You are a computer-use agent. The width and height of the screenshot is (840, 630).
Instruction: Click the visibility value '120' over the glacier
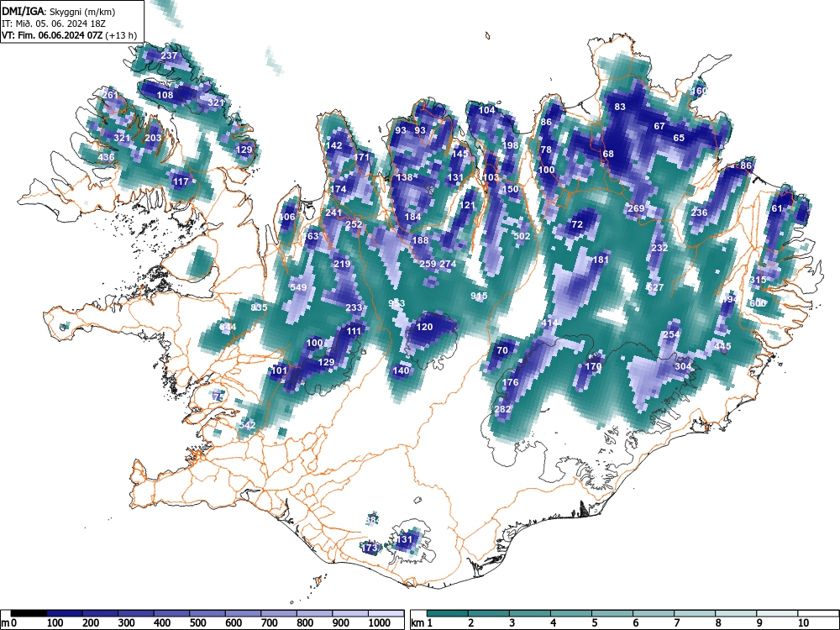tap(424, 327)
